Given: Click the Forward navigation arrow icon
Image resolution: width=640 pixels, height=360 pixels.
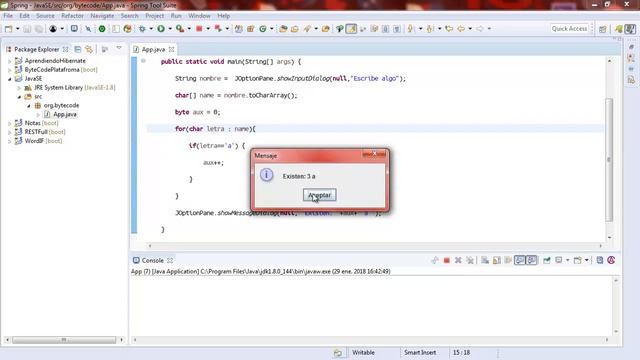Looking at the screenshot, I should click(x=480, y=29).
